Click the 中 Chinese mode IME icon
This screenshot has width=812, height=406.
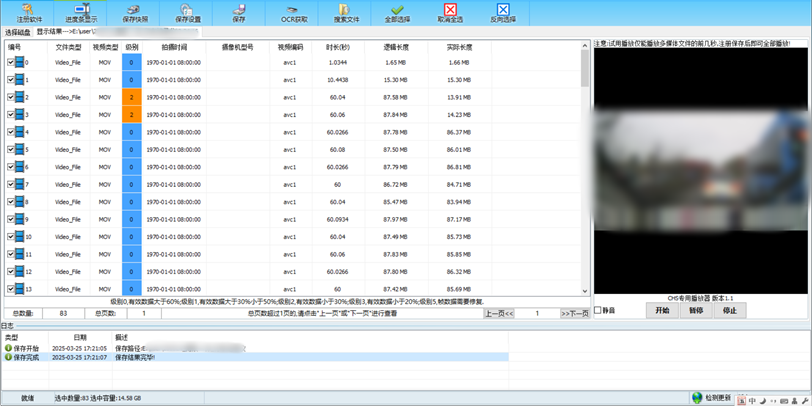752,400
